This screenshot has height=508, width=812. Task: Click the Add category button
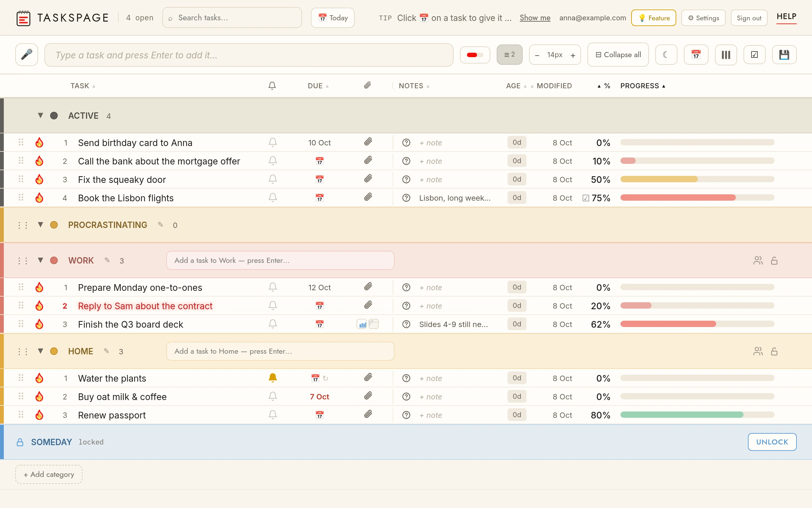(x=49, y=474)
